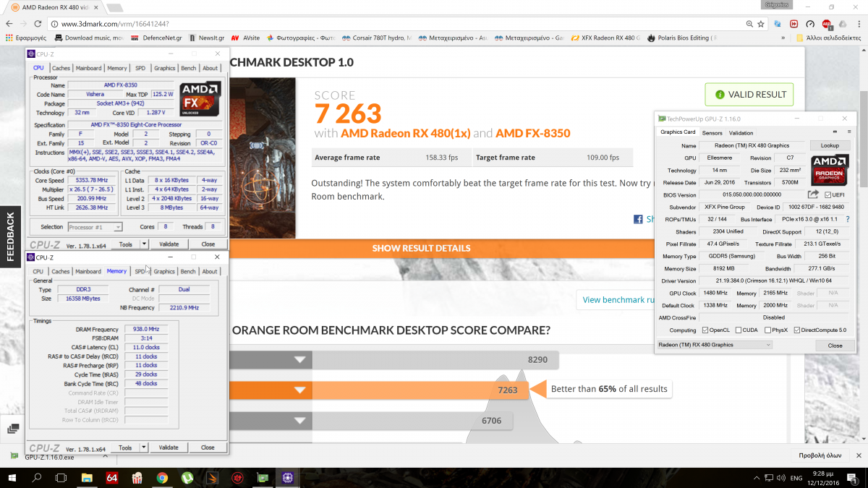Open the About tab in the bottom CPU-Z window

pyautogui.click(x=210, y=271)
